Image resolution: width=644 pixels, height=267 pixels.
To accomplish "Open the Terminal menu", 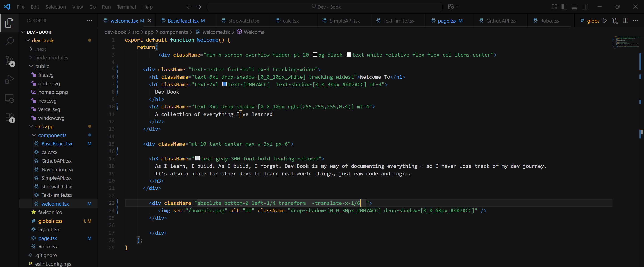I will [x=126, y=7].
